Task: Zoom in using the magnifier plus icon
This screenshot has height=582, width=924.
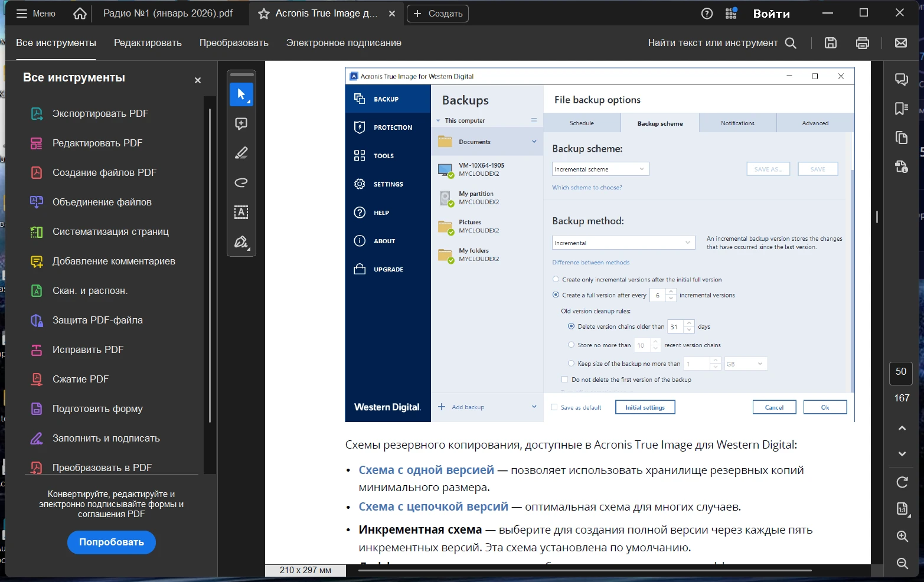Action: pyautogui.click(x=902, y=536)
